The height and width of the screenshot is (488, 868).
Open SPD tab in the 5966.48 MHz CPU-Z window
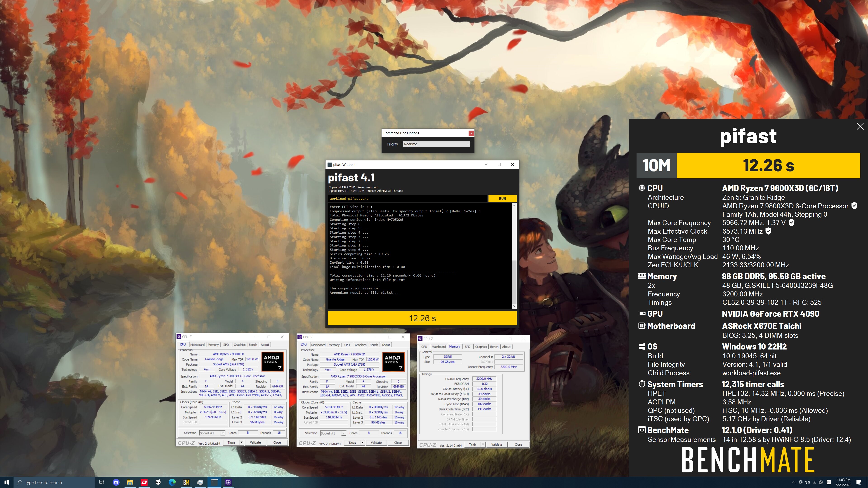(x=226, y=345)
